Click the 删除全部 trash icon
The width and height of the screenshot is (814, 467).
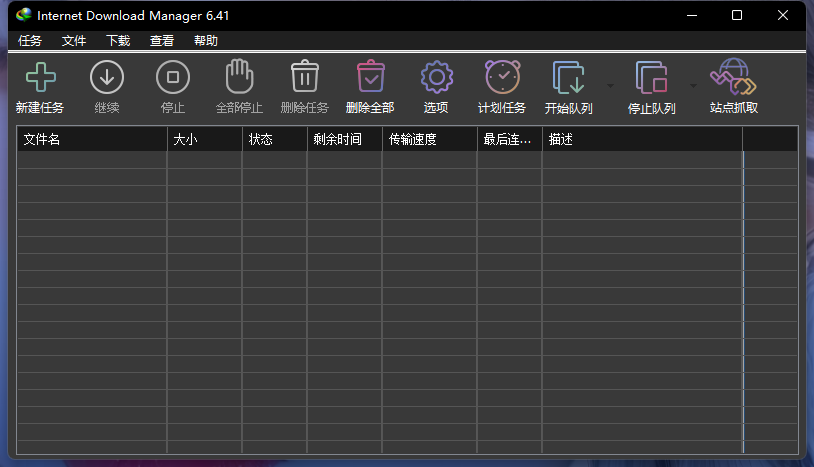[x=371, y=76]
